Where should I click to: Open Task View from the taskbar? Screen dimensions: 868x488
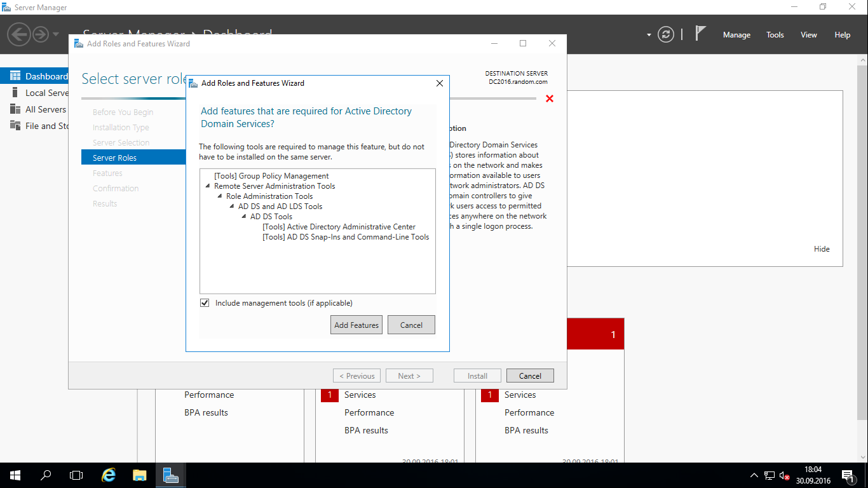click(x=76, y=475)
